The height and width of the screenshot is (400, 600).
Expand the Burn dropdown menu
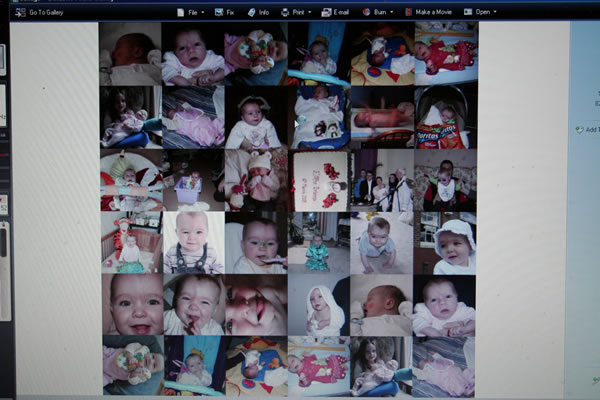click(x=378, y=12)
